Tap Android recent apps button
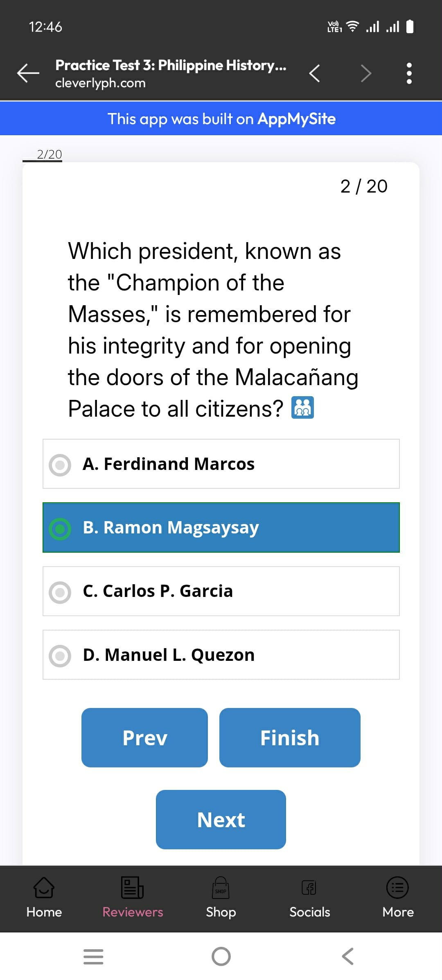The width and height of the screenshot is (442, 980). [93, 956]
